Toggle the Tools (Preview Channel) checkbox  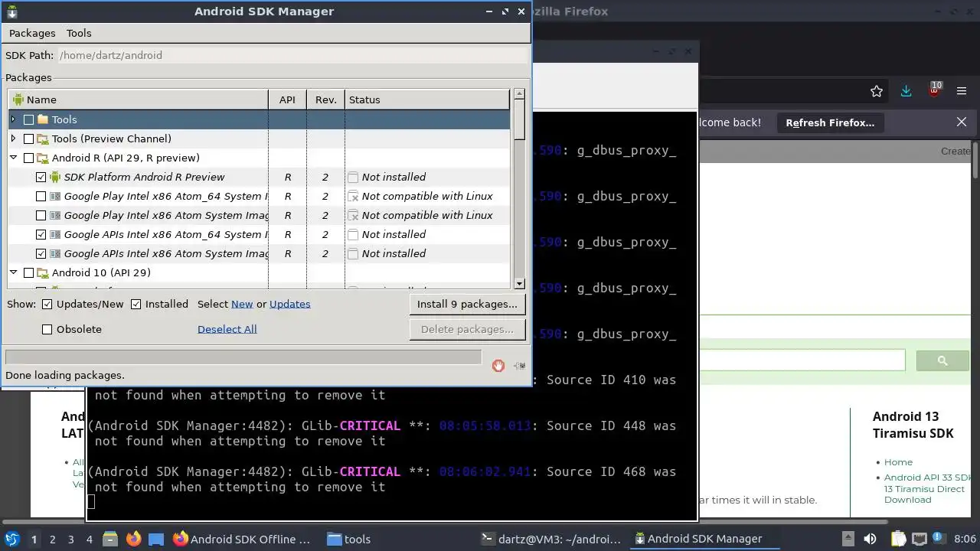pos(29,139)
